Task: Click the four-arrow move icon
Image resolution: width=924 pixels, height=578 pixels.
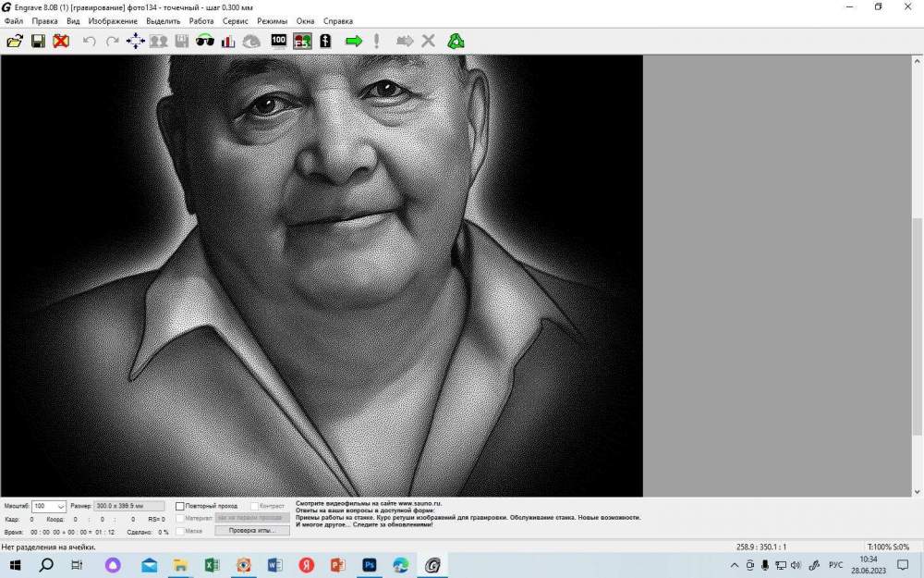Action: click(136, 41)
